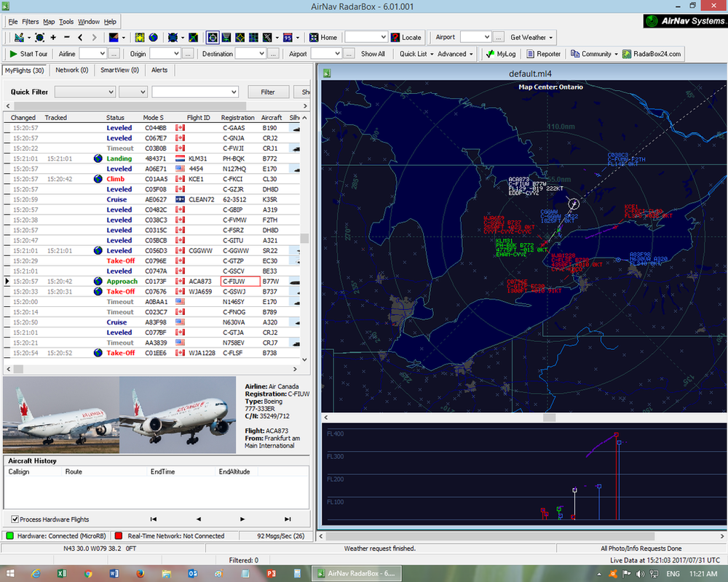Click the green crossed-arrows map icon
This screenshot has width=728, height=582.
(193, 38)
